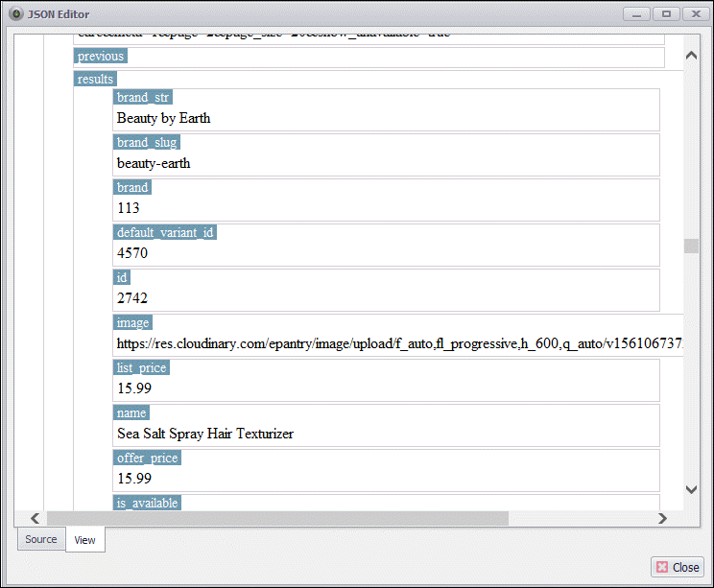
Task: Select the previous key label
Action: coord(101,57)
